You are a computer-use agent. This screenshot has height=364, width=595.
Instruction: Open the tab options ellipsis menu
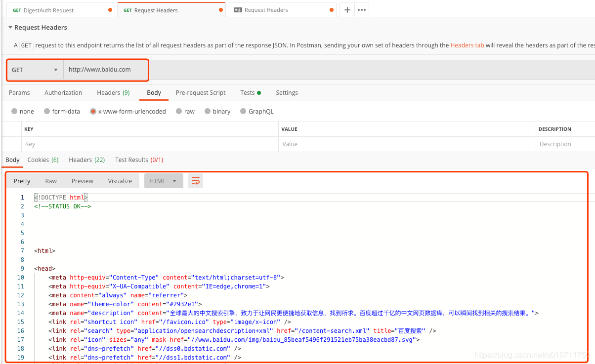[x=362, y=10]
